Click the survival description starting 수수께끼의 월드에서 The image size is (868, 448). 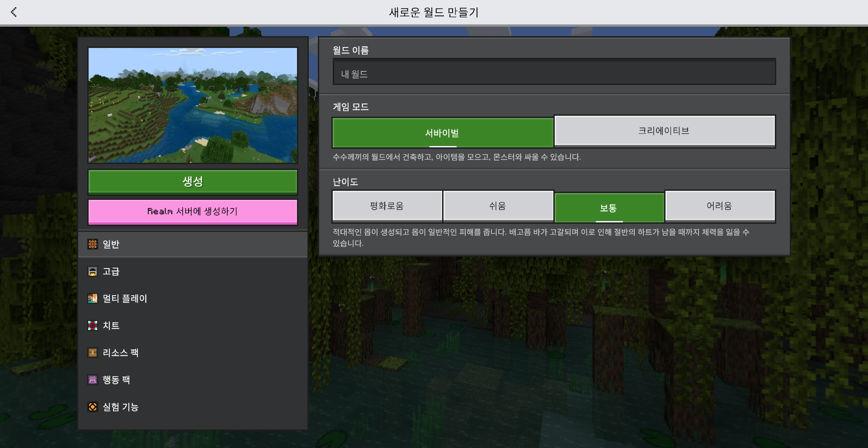pyautogui.click(x=457, y=157)
